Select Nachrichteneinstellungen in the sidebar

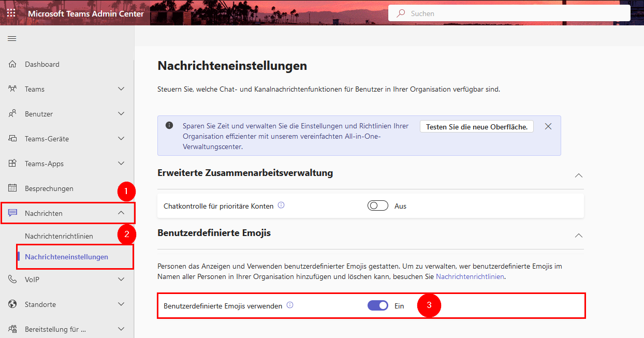(x=67, y=257)
